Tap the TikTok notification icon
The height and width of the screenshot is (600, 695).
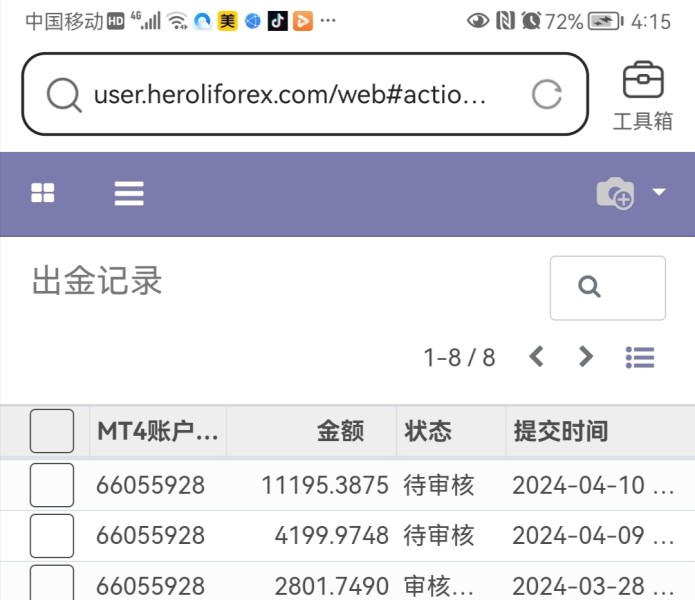point(278,21)
